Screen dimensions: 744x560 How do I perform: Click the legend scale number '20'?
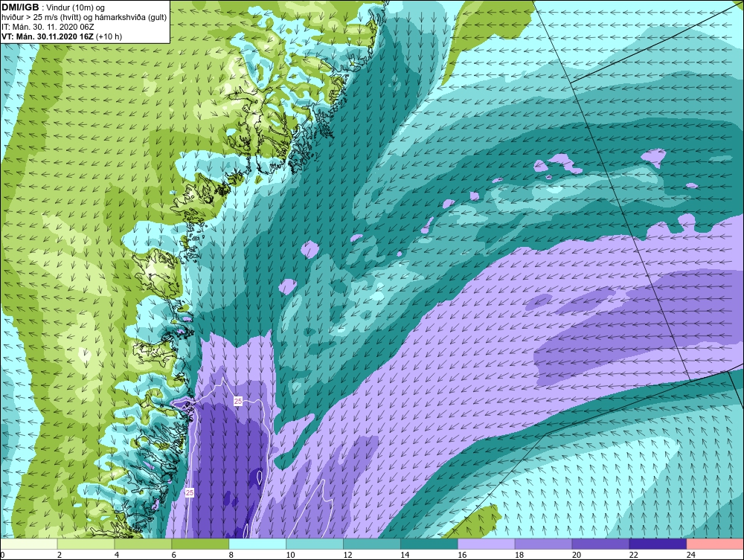point(577,555)
